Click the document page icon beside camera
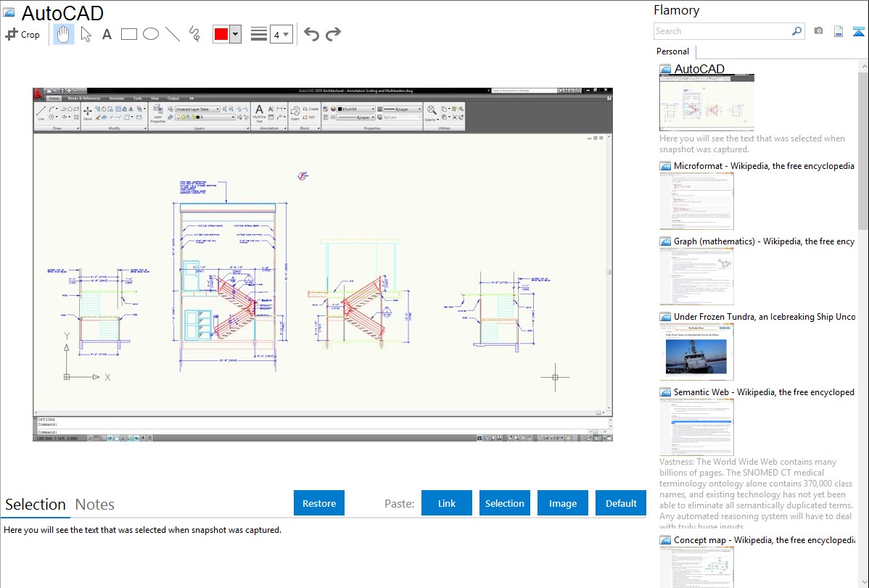 (x=839, y=31)
